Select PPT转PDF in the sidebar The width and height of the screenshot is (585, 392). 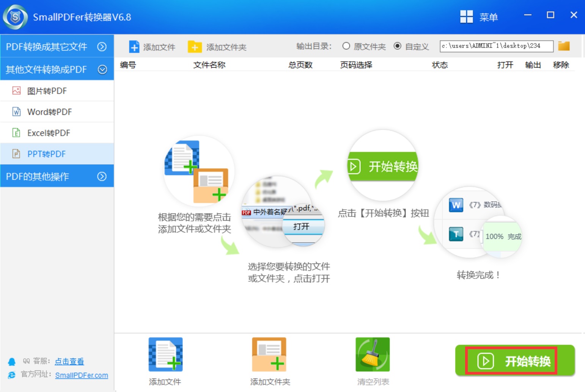(57, 154)
